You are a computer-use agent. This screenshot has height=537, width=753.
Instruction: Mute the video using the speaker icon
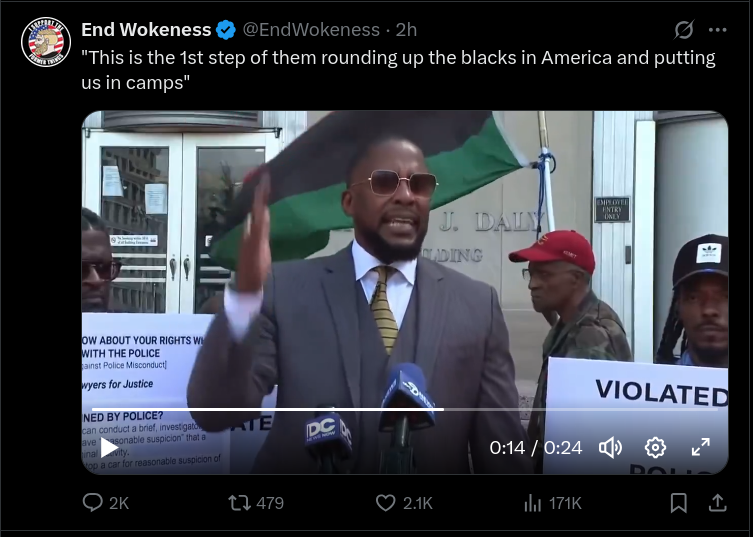(610, 448)
